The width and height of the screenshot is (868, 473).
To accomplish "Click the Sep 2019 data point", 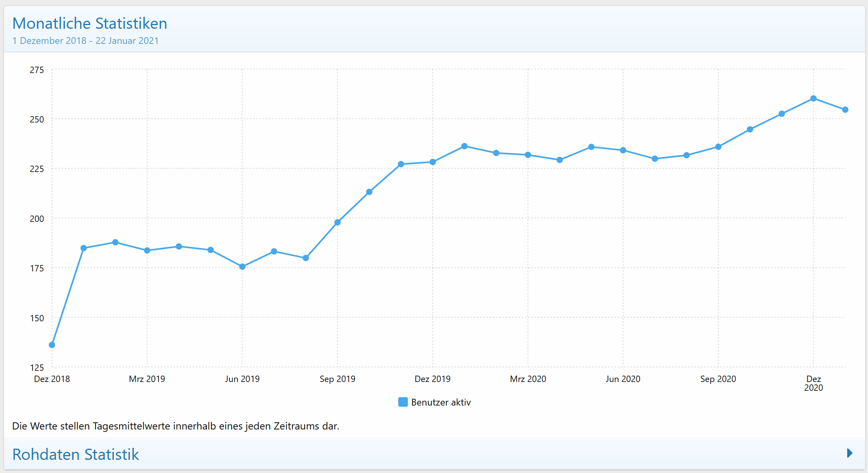I will pos(338,222).
